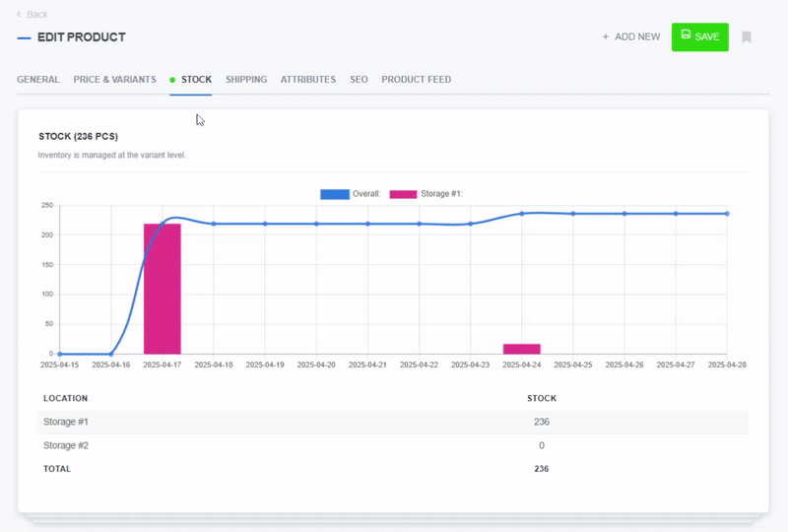
Task: Click the line point at 2025-04-15
Action: coord(60,354)
